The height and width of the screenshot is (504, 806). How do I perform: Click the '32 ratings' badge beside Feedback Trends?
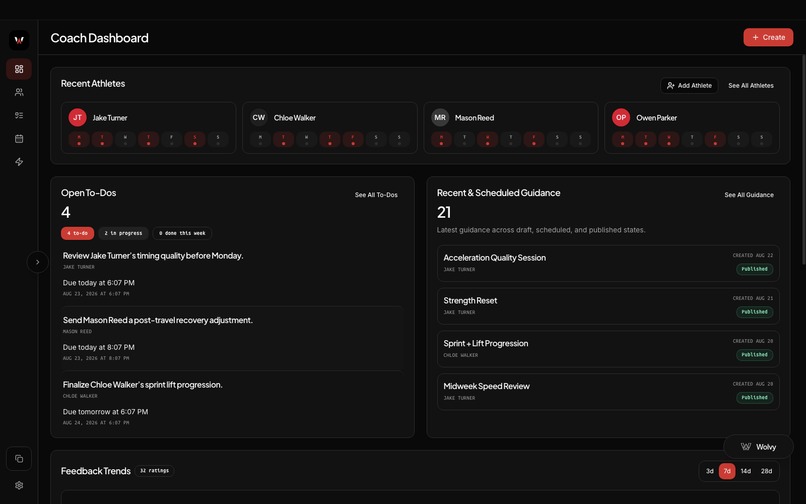pyautogui.click(x=154, y=471)
